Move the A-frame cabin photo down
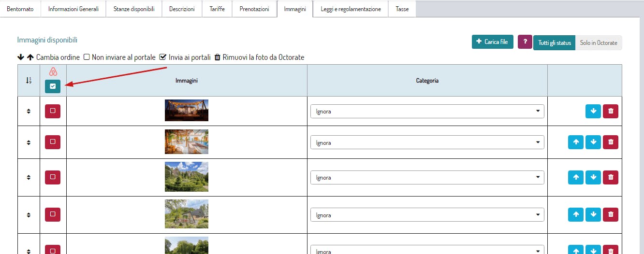The image size is (644, 254). point(593,215)
